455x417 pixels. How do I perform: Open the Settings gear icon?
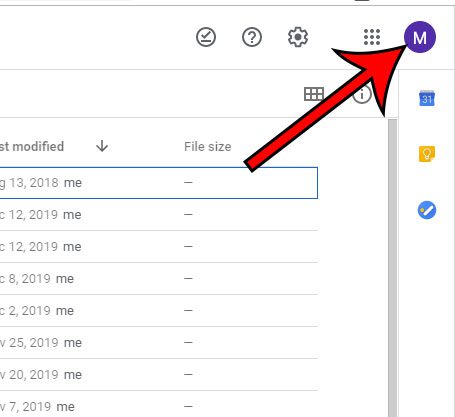point(298,37)
